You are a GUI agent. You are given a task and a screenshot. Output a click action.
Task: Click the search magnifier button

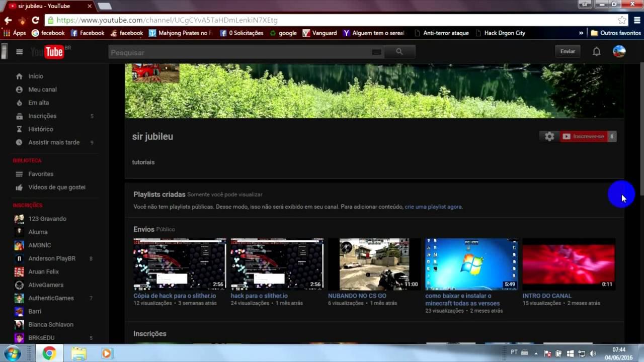pyautogui.click(x=399, y=52)
